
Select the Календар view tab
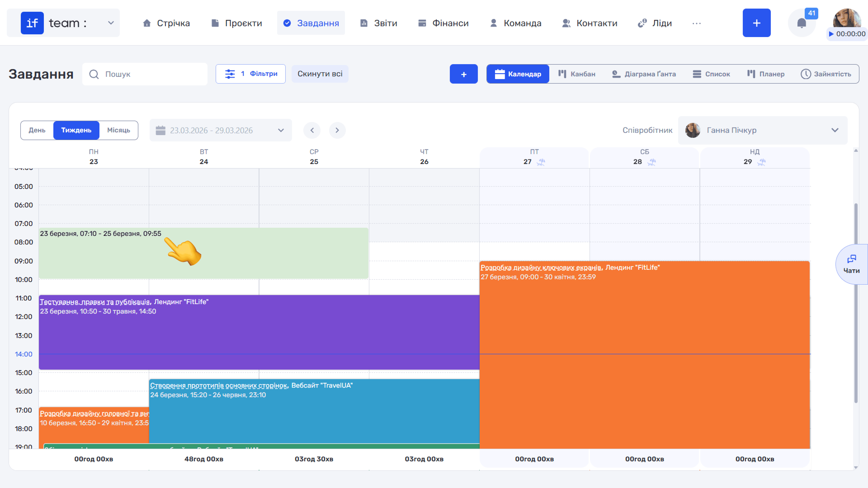tap(518, 74)
